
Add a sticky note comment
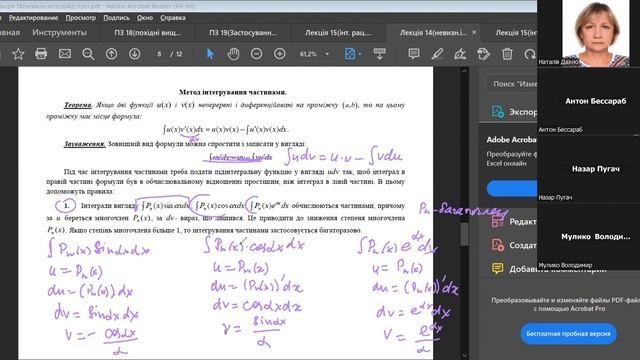click(x=413, y=54)
